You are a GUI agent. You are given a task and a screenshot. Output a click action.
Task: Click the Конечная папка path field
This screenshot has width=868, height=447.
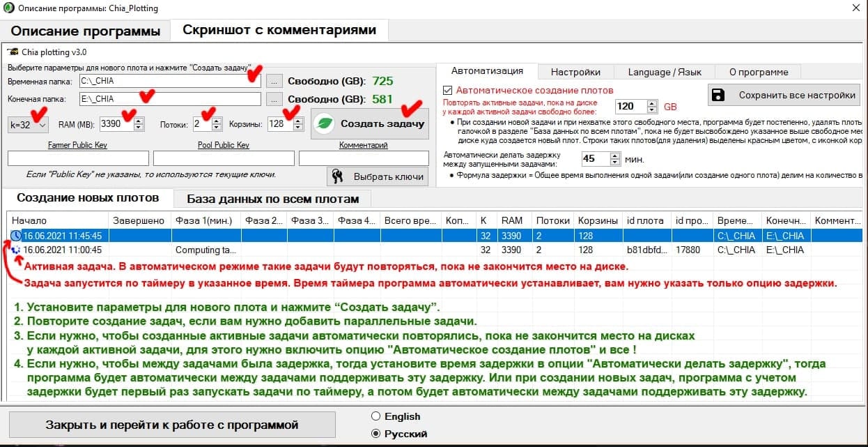click(170, 99)
